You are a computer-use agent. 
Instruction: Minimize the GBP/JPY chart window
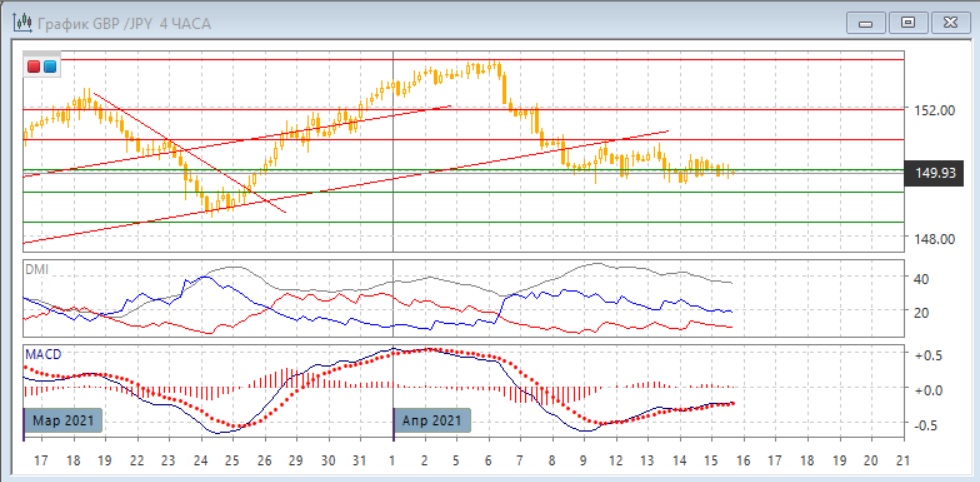(866, 22)
